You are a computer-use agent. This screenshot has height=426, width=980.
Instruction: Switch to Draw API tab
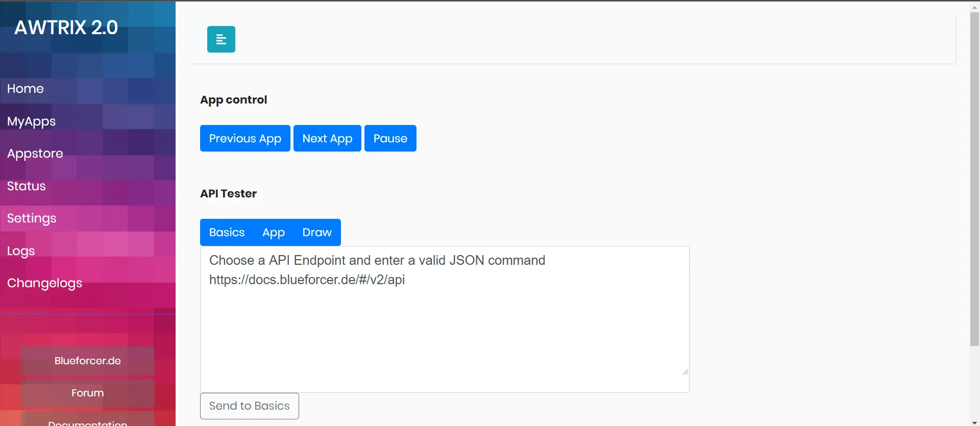point(317,233)
